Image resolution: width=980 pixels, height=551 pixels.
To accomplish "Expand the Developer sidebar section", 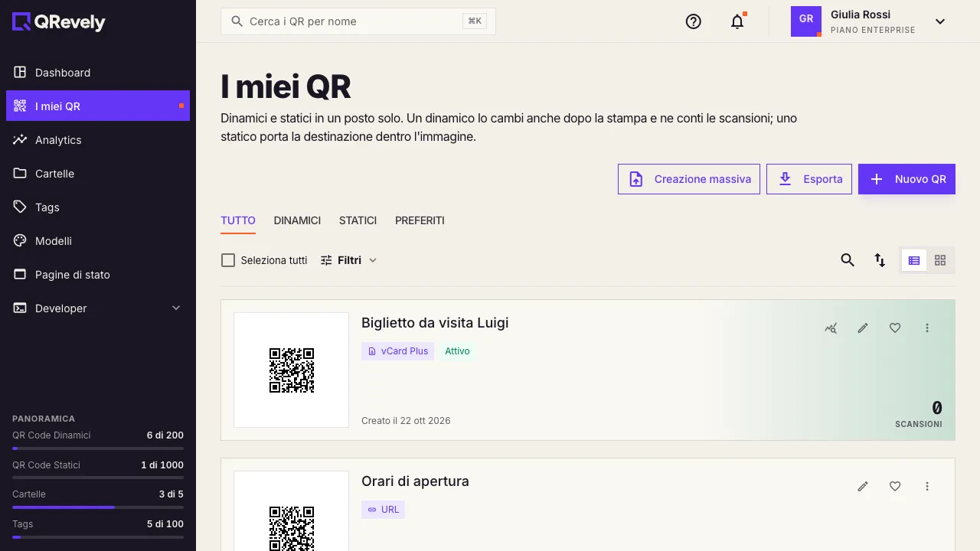I will [98, 308].
